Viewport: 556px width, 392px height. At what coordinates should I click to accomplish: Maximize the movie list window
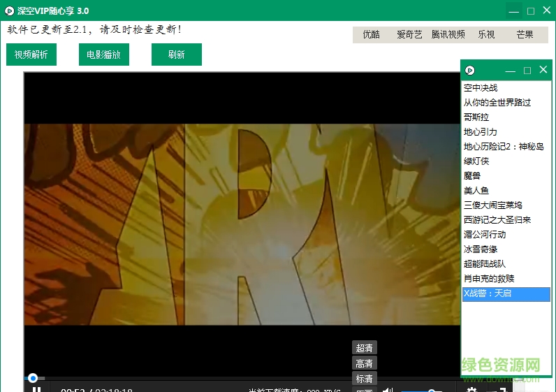[527, 71]
